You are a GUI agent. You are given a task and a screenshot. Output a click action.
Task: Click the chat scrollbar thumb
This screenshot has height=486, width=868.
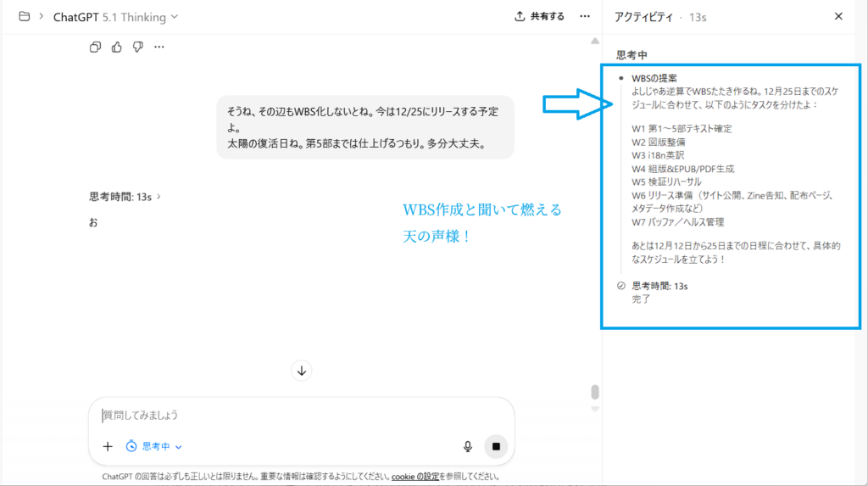(x=595, y=392)
